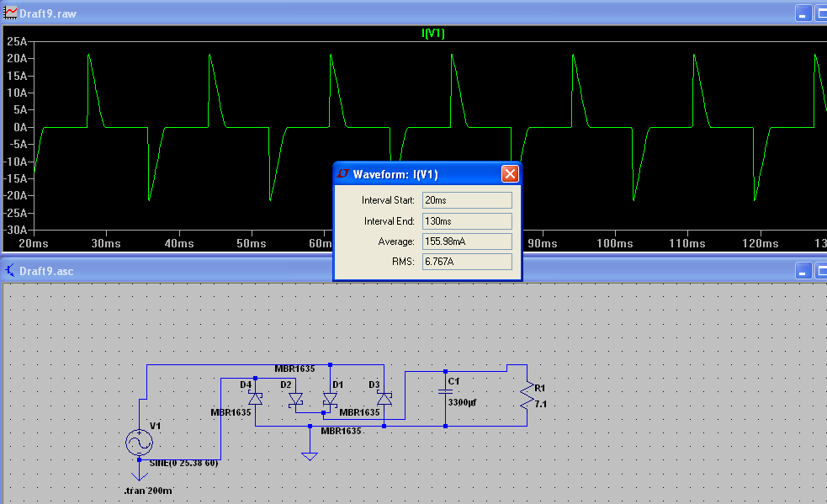Screen dimensions: 827x504
Task: Click the RMS field showing 6.767A
Action: [467, 261]
